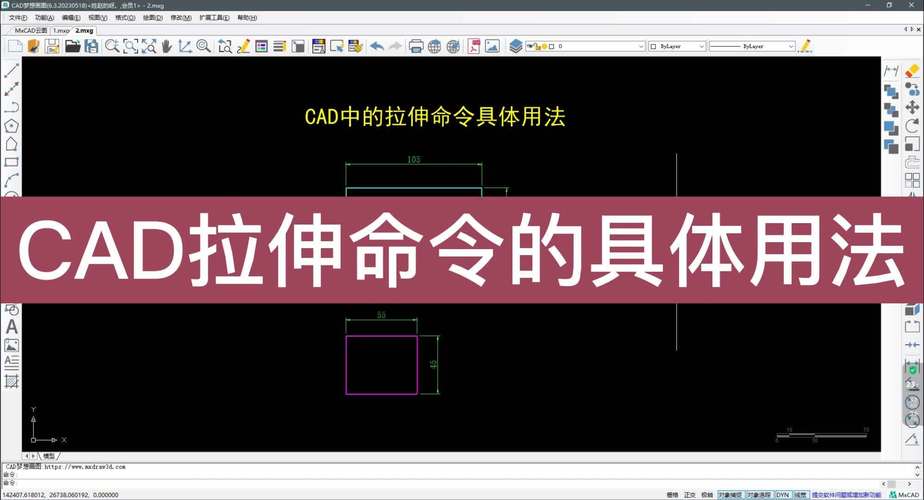Click the linear dimension tool
Image resolution: width=924 pixels, height=500 pixels.
click(892, 71)
